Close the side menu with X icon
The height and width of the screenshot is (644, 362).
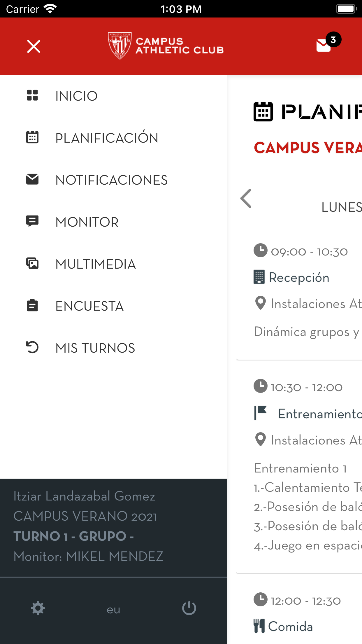click(34, 47)
